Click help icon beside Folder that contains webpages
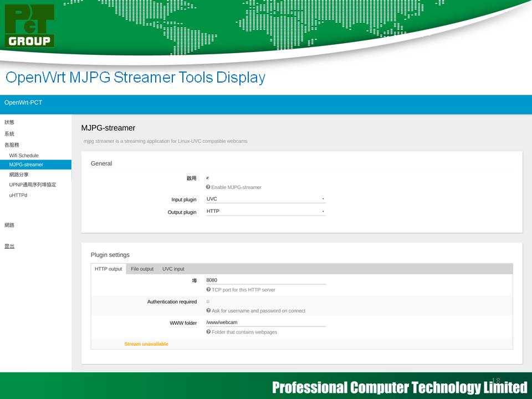 coord(208,332)
